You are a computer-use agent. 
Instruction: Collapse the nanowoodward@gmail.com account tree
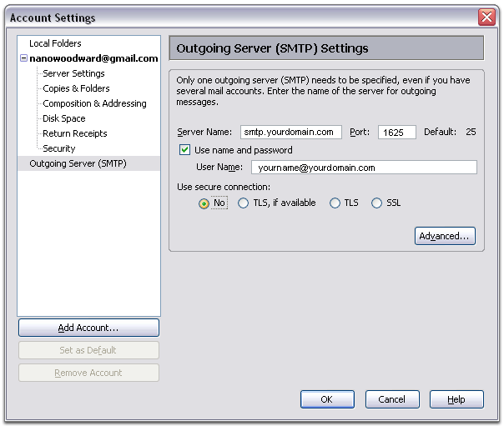click(x=23, y=58)
